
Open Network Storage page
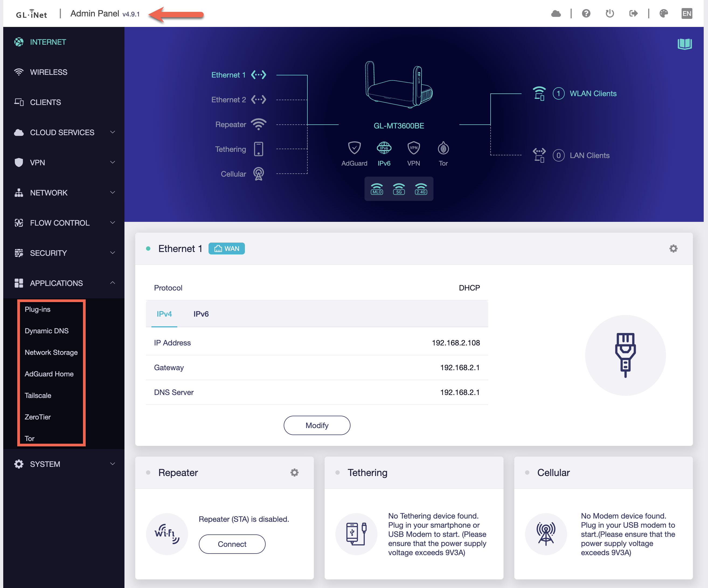[x=51, y=352]
